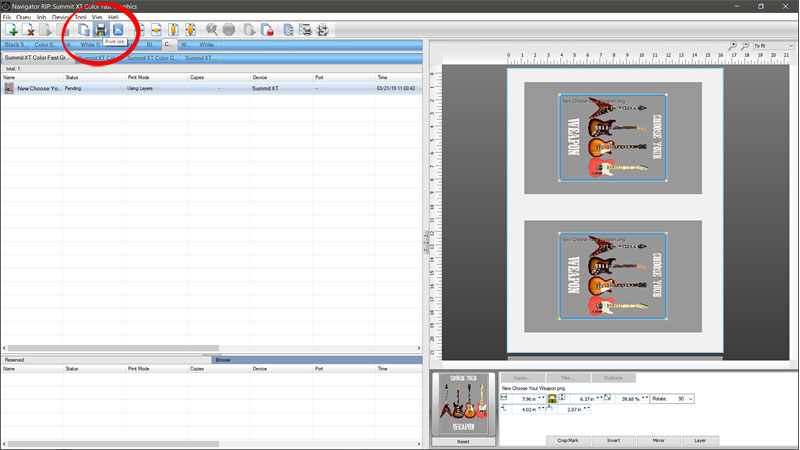Open the Help menu
The height and width of the screenshot is (450, 800).
point(113,17)
